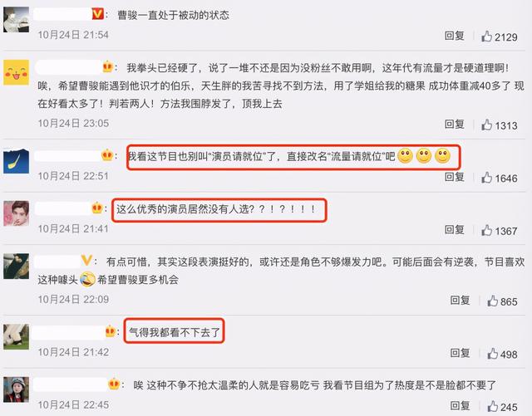Click the timestamp 10月24日 21:54
This screenshot has width=532, height=416.
pyautogui.click(x=73, y=35)
